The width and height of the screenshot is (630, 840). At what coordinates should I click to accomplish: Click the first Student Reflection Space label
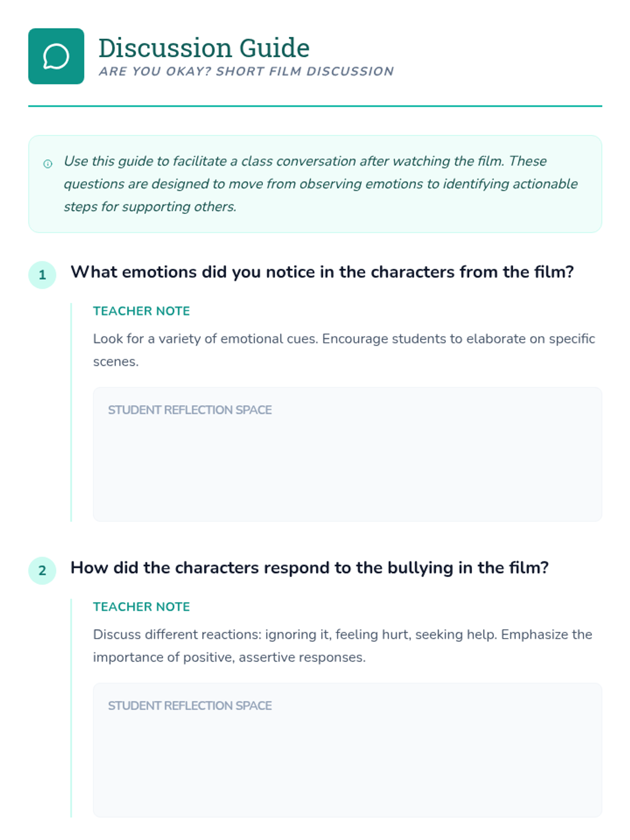(x=190, y=410)
